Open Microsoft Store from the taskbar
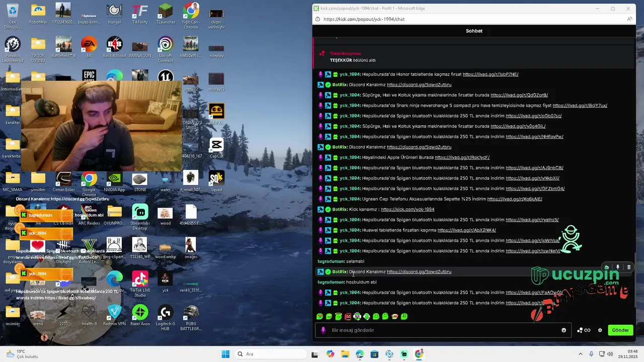 click(374, 354)
